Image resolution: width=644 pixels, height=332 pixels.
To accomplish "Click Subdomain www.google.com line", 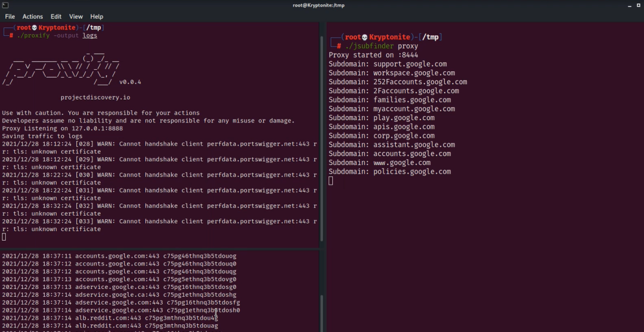I will click(x=379, y=163).
